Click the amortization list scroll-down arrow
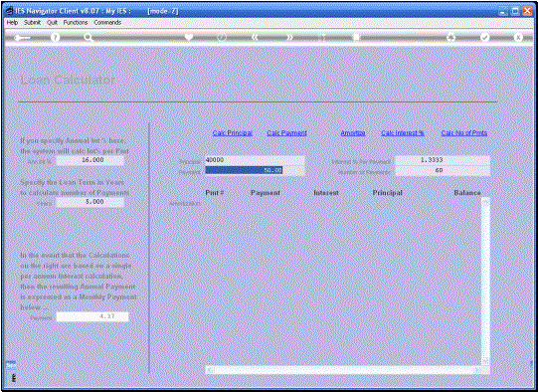The image size is (538, 392). tap(485, 361)
